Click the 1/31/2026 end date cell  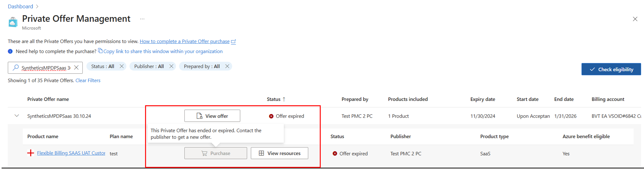(x=565, y=116)
